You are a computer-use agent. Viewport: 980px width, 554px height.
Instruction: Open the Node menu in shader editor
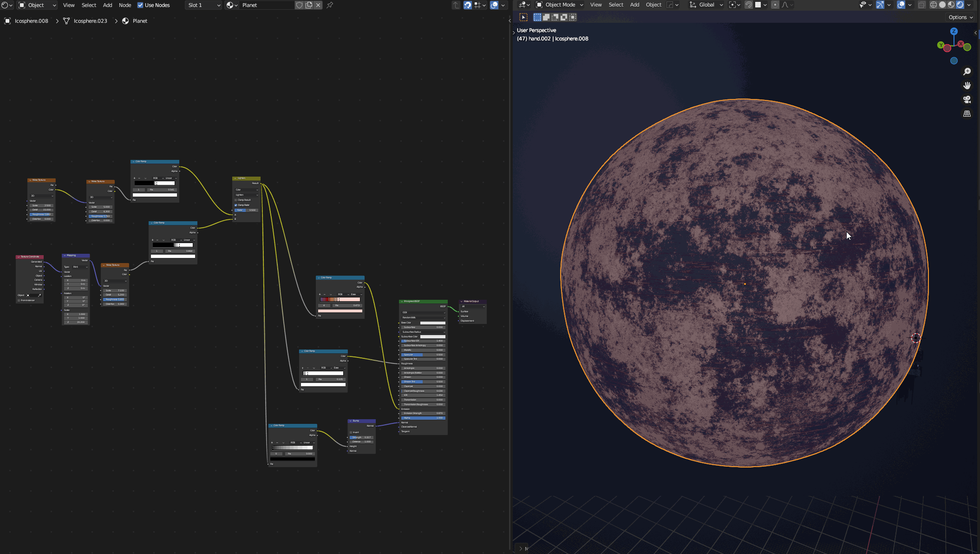point(125,5)
